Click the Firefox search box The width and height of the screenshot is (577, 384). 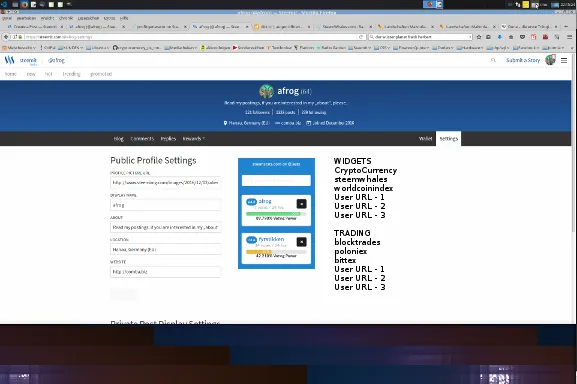point(420,37)
